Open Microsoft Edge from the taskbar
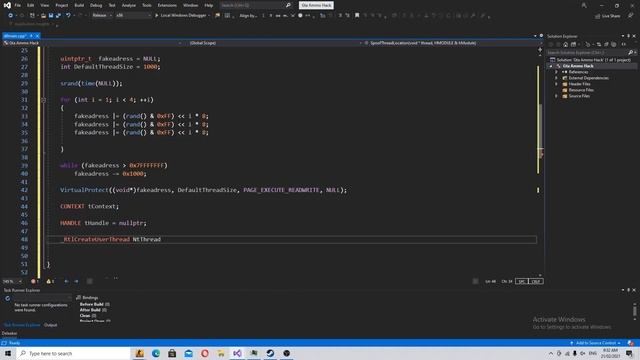This screenshot has width=640, height=360. [156, 353]
